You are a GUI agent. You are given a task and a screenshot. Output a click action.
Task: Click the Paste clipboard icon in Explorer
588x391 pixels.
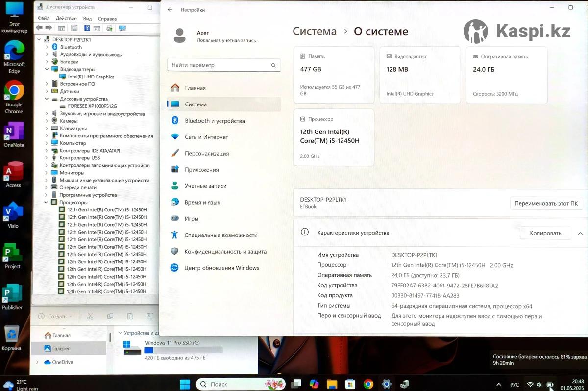coord(130,316)
